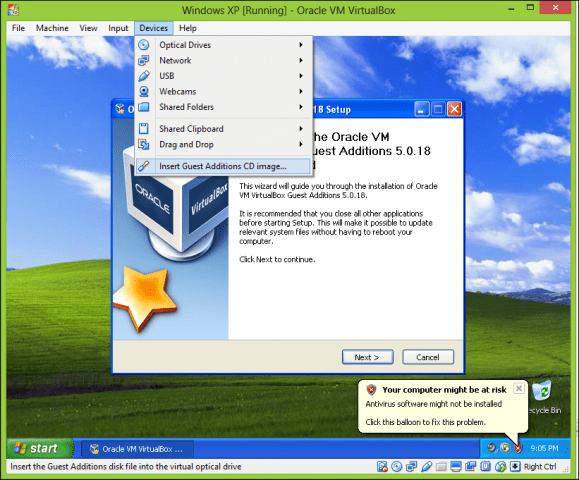Click the webcam icon beside Webcams
The image size is (579, 480).
click(144, 92)
